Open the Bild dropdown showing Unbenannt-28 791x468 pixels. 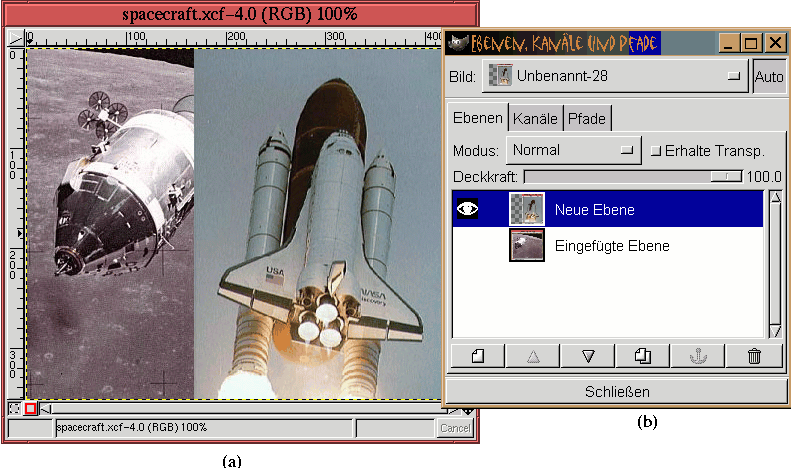pyautogui.click(x=614, y=76)
